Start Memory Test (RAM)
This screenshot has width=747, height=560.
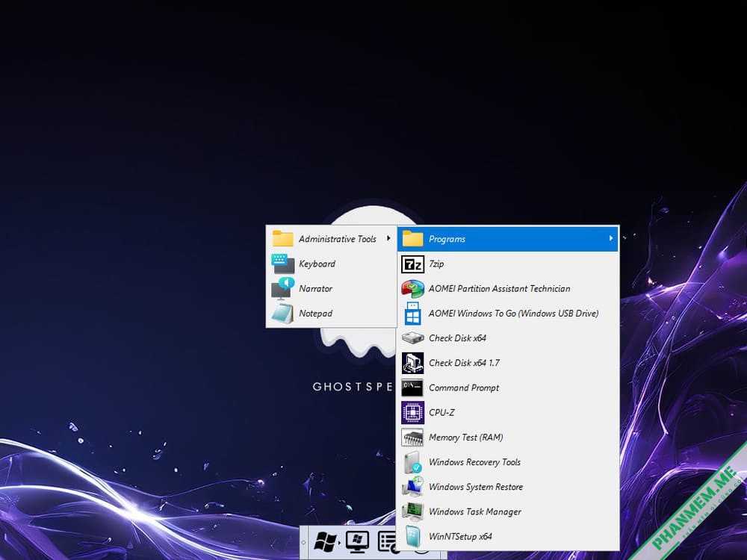508,437
